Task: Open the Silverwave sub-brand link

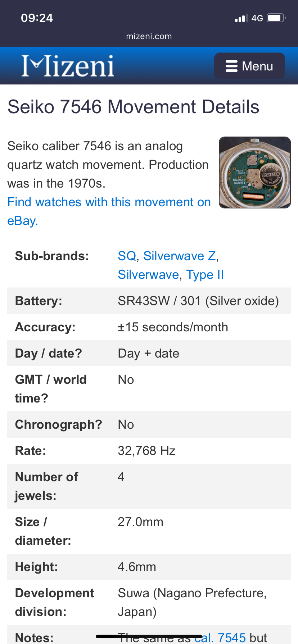Action: pos(148,275)
